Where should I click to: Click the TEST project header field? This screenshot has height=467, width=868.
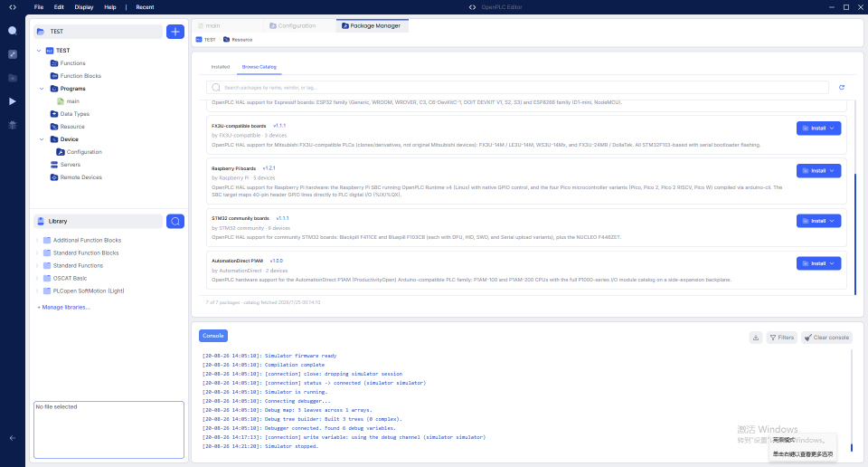coord(99,32)
